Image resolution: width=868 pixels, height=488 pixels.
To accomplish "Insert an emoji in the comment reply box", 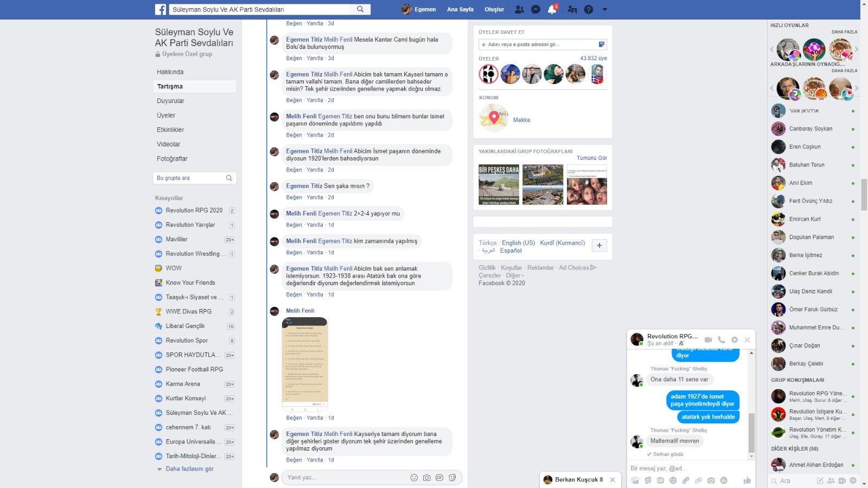I will (414, 478).
